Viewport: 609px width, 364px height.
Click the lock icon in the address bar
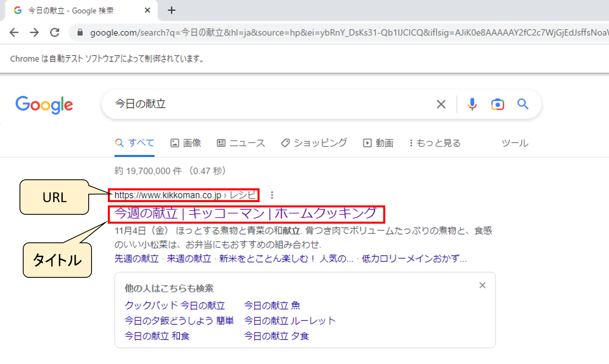tap(80, 33)
